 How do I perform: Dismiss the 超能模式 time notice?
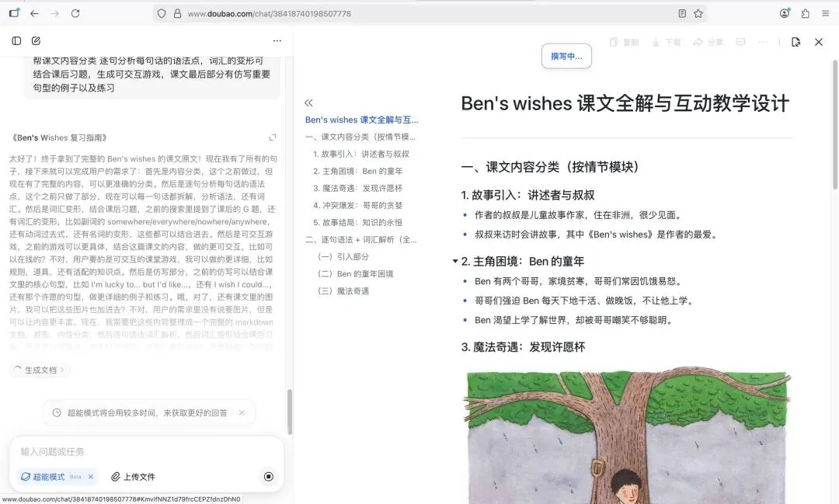tap(242, 412)
